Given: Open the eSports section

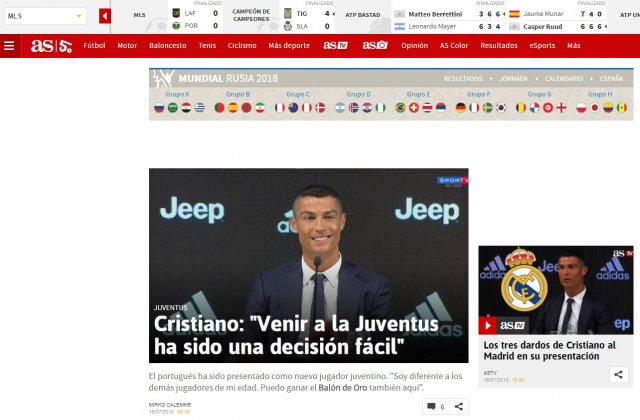Looking at the screenshot, I should pyautogui.click(x=542, y=45).
